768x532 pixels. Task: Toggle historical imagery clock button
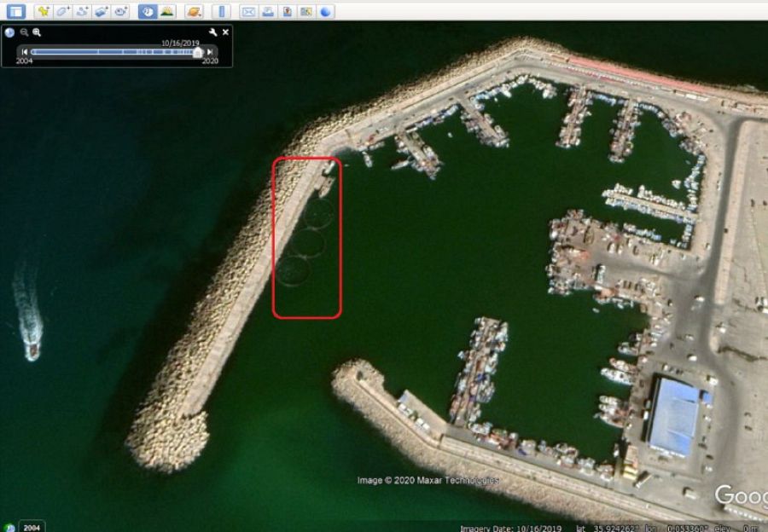147,11
